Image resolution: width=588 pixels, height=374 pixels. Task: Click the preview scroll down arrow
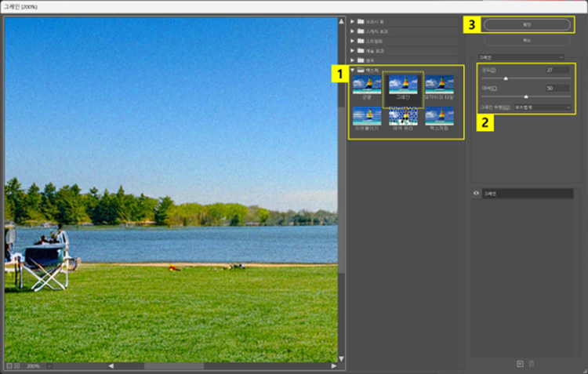341,359
